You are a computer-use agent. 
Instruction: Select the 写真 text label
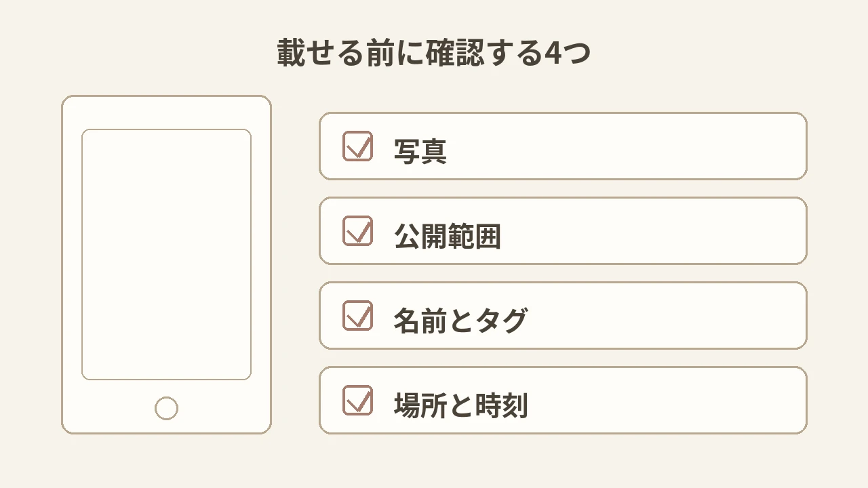420,151
